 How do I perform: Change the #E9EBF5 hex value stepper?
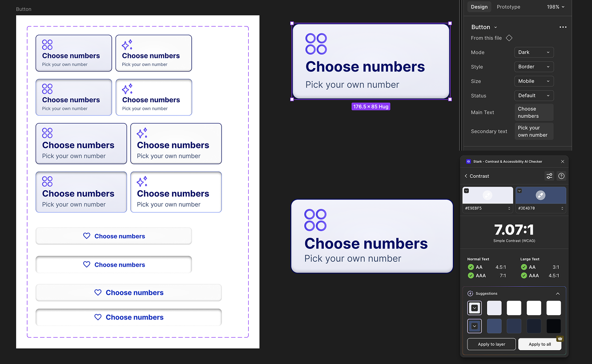tap(509, 208)
